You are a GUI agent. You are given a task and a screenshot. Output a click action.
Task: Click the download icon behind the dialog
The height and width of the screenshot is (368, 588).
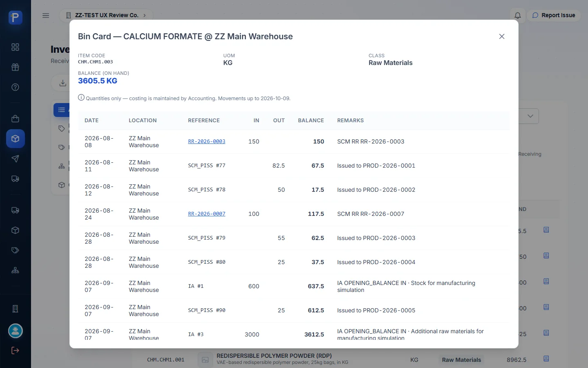(x=62, y=83)
